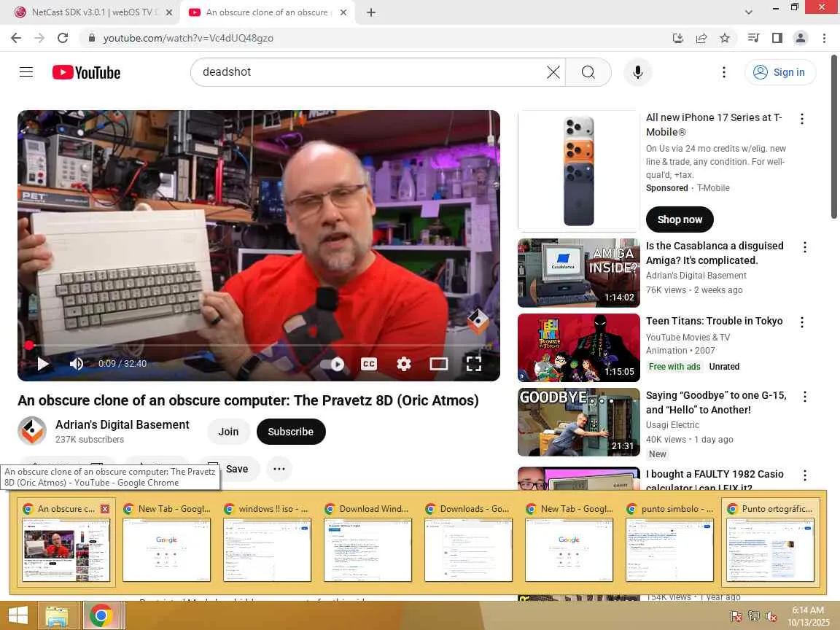Select the punto simbolo taskbar preview
This screenshot has height=630, width=840.
(x=669, y=542)
